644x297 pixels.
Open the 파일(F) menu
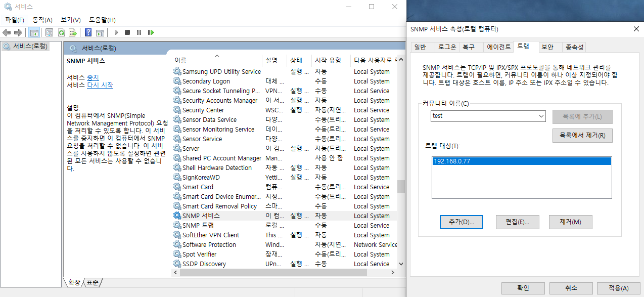click(15, 20)
